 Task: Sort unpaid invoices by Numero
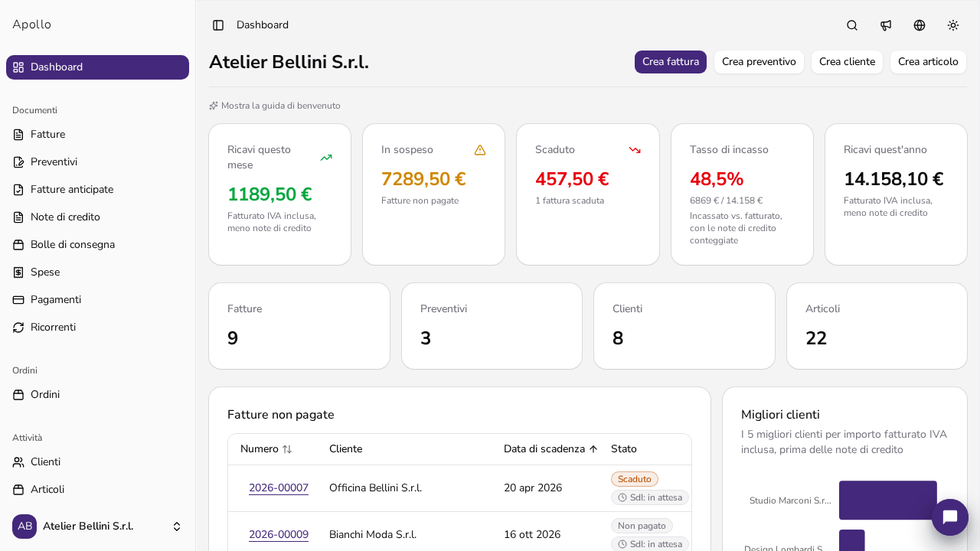pos(266,449)
